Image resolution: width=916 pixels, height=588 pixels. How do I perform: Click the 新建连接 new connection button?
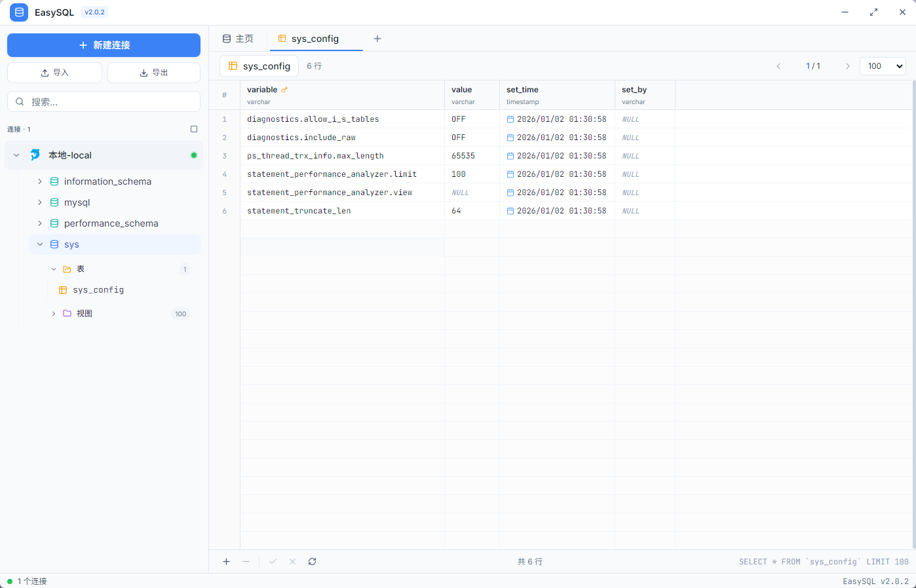(104, 45)
